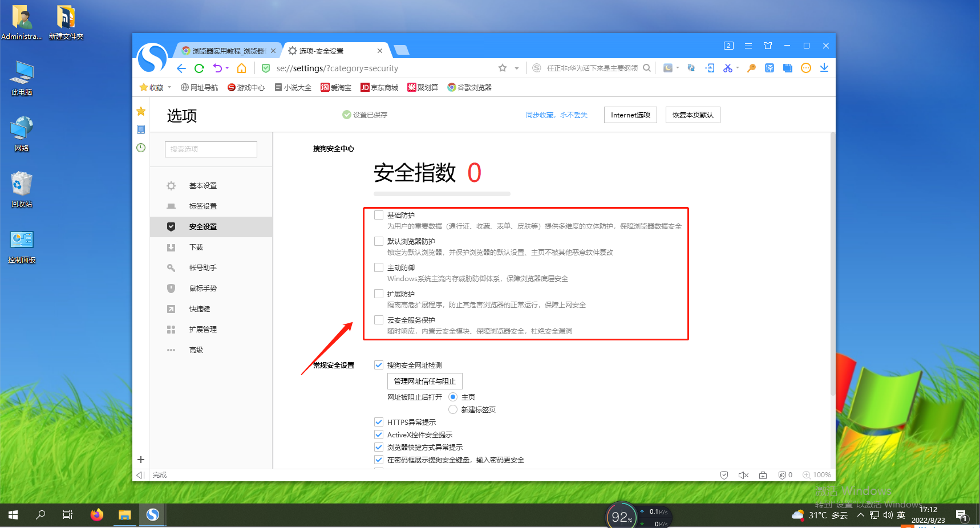980x528 pixels.
Task: Expand the night mode dropdown arrow
Action: pyautogui.click(x=678, y=68)
